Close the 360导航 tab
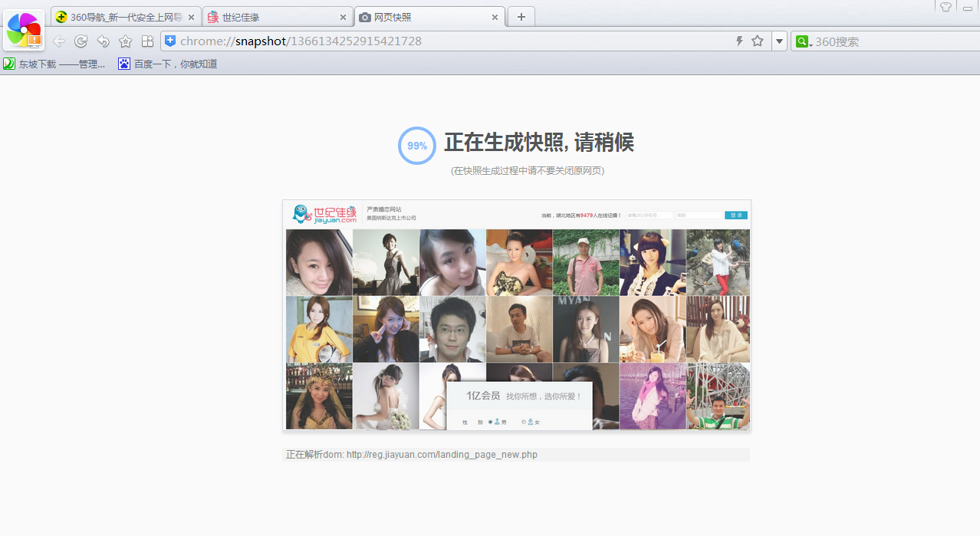 coord(191,17)
